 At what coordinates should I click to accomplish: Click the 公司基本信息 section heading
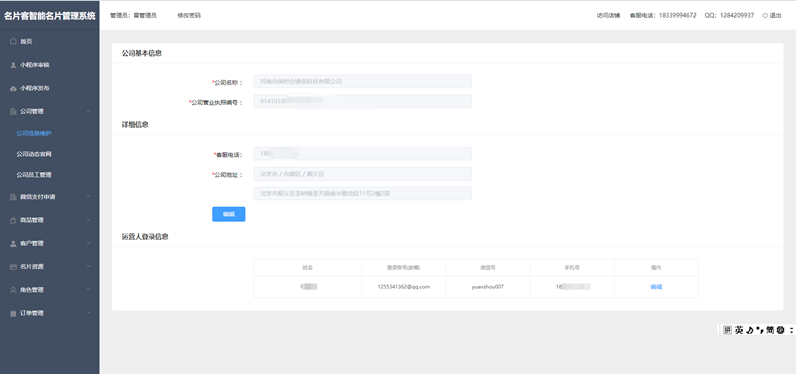142,53
